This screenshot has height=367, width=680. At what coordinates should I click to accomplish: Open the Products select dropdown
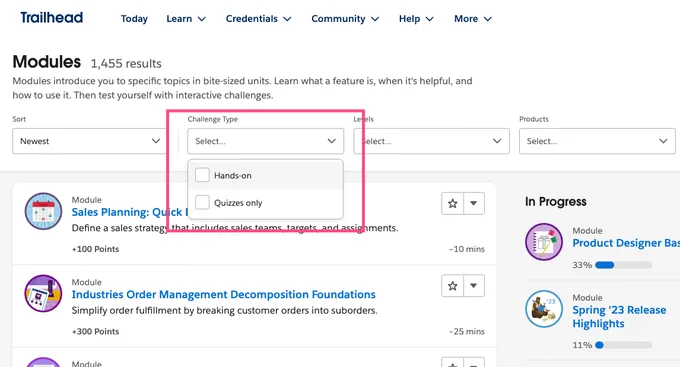[x=597, y=141]
